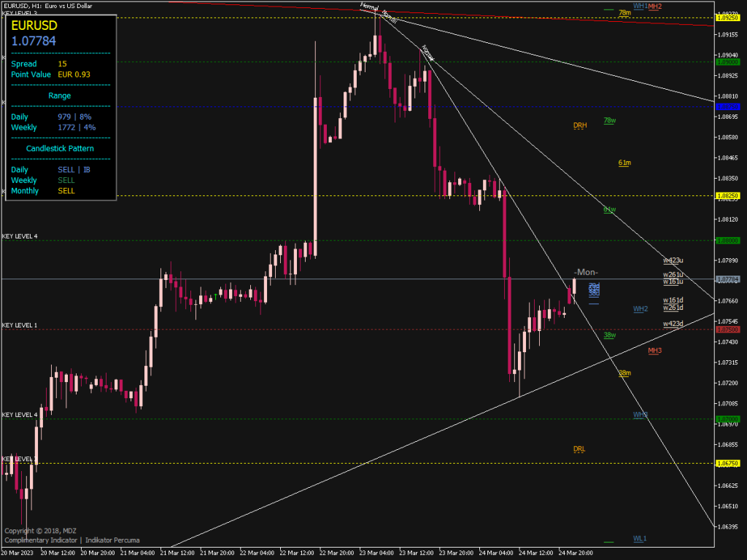
Task: Click the green 1.09000 price tag
Action: [728, 62]
